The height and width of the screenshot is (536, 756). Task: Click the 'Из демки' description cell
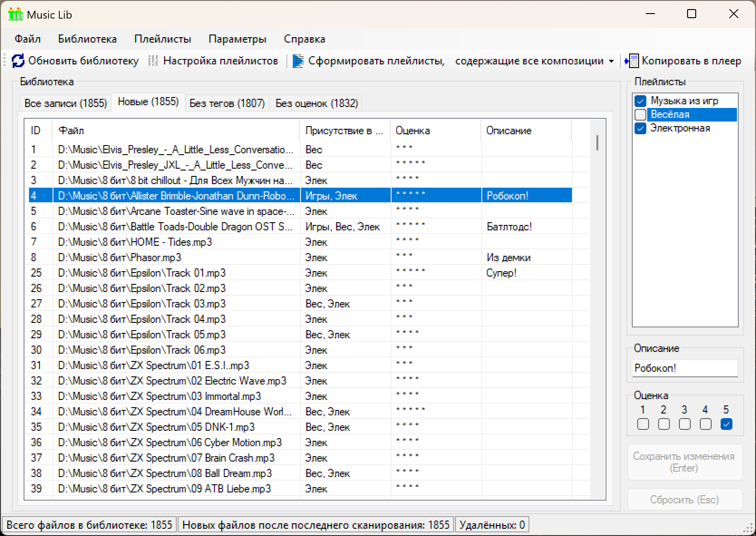[527, 258]
